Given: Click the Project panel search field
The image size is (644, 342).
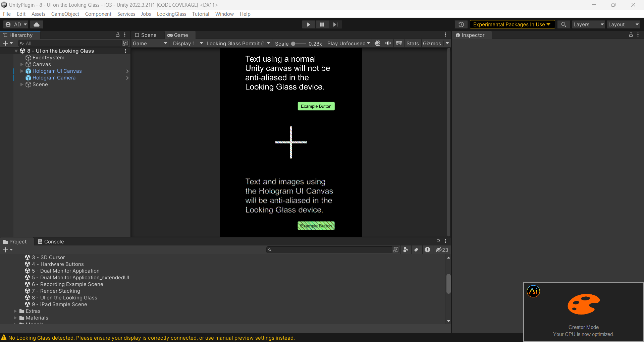Looking at the screenshot, I should (x=330, y=250).
